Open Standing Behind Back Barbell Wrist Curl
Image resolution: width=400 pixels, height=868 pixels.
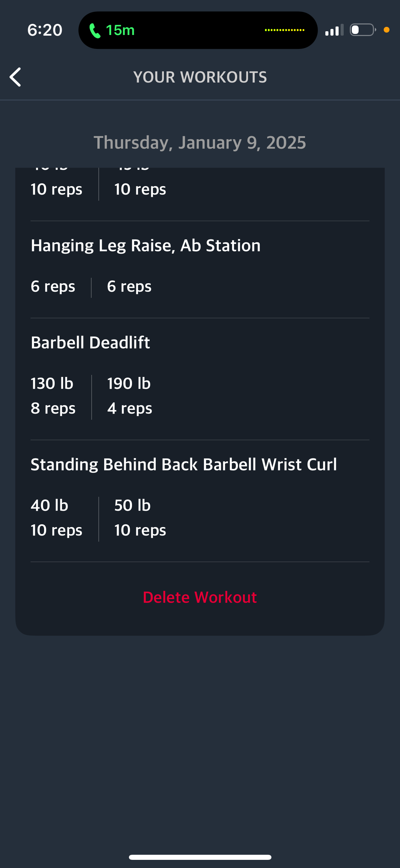[x=184, y=465]
